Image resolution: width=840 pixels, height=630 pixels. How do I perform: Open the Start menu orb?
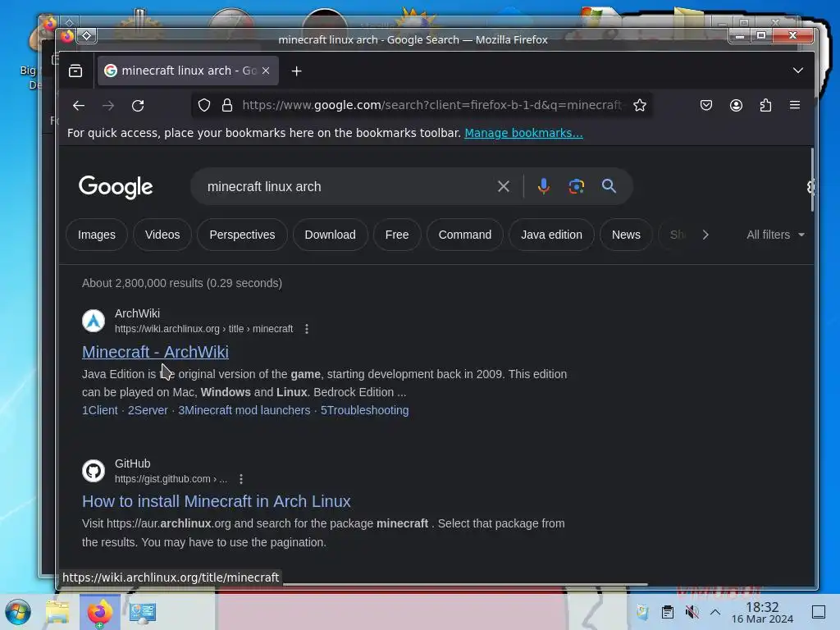(18, 612)
